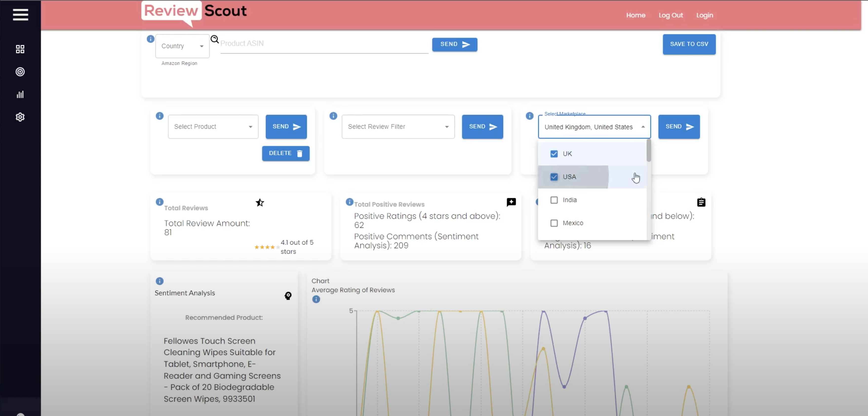The width and height of the screenshot is (868, 416).
Task: Click star icon on Total Reviews card
Action: click(260, 203)
